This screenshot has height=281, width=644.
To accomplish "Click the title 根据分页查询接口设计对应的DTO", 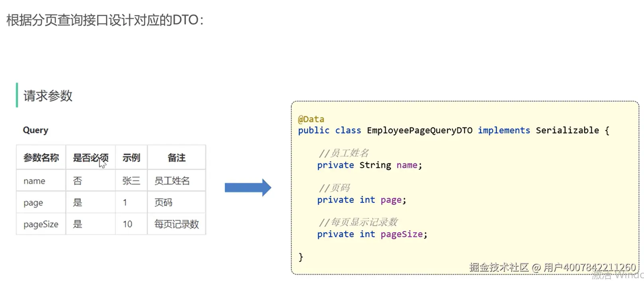I will pyautogui.click(x=105, y=20).
